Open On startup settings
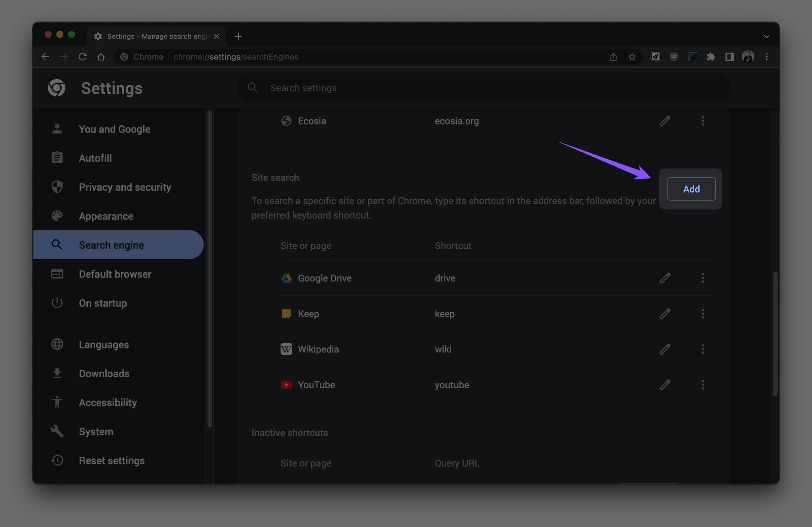 119,303
